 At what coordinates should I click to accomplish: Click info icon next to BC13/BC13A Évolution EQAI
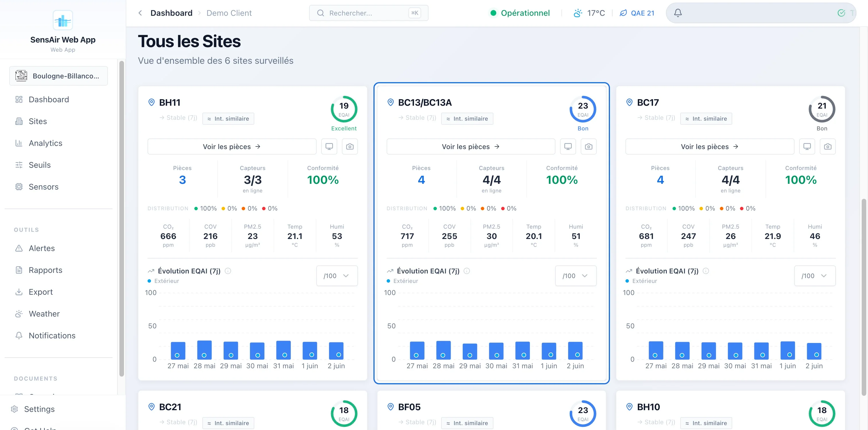[467, 271]
